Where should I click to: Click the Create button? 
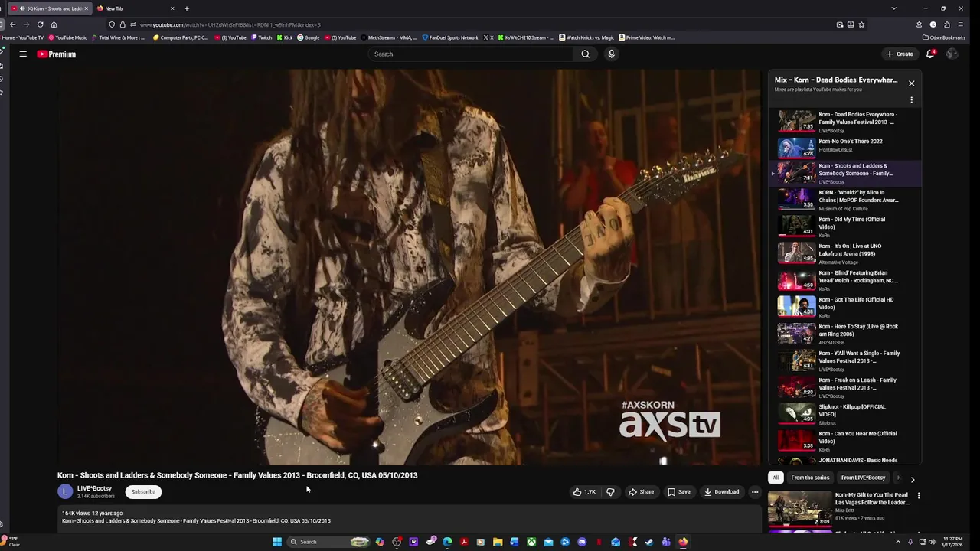[x=900, y=54]
